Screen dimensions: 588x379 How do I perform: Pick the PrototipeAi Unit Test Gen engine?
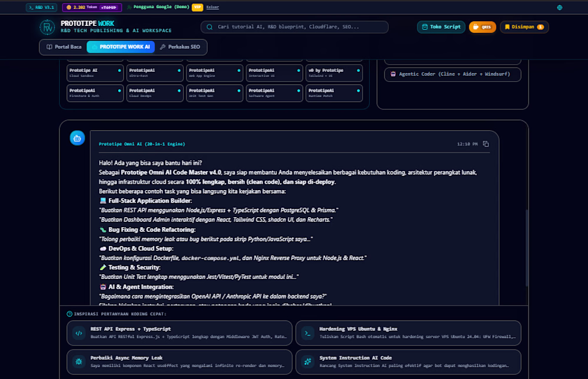(x=215, y=93)
